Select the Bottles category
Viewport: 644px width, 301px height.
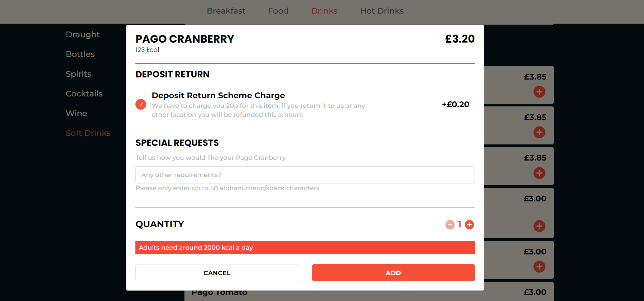[80, 54]
